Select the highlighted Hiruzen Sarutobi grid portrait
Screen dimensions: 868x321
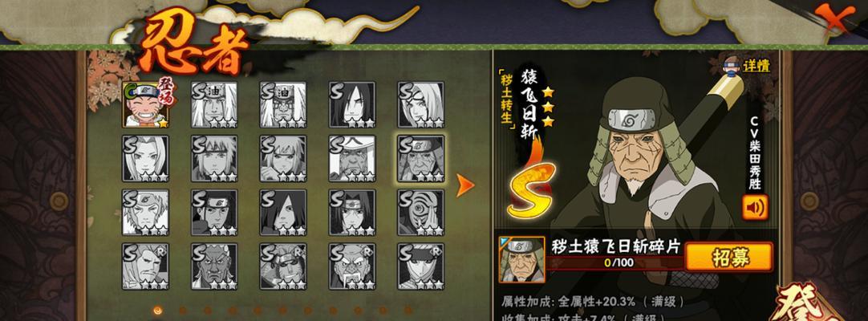[420, 159]
